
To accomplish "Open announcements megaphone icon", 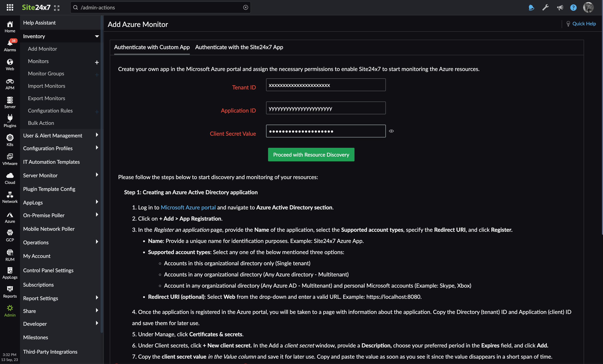I will coord(560,8).
